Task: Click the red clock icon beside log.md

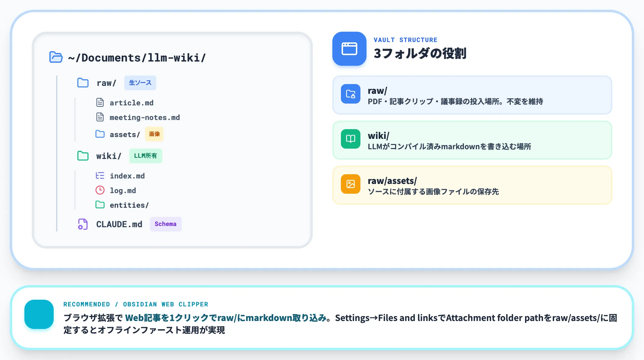Action: click(100, 190)
